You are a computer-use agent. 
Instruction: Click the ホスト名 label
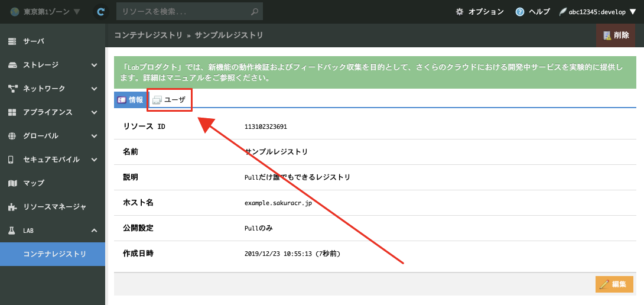tap(138, 203)
